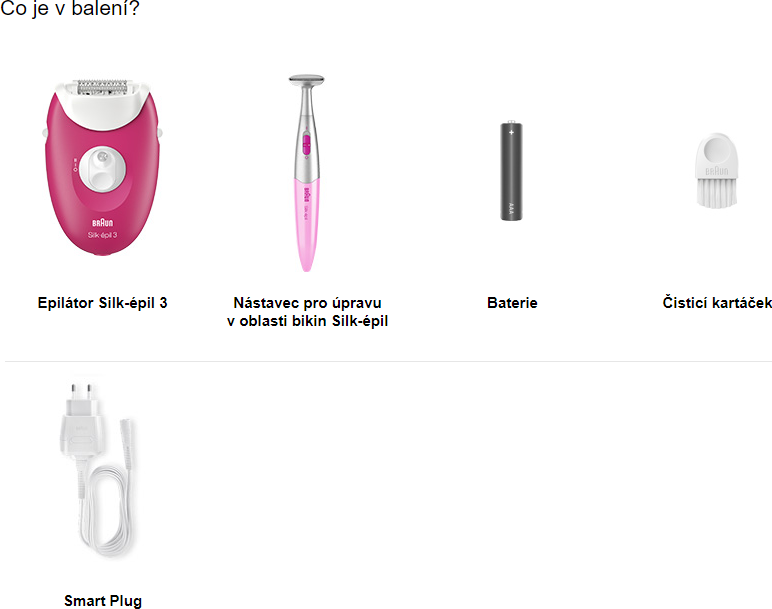Click the pink Silk-épil 3 epilator image
This screenshot has width=772, height=609.
[102, 166]
